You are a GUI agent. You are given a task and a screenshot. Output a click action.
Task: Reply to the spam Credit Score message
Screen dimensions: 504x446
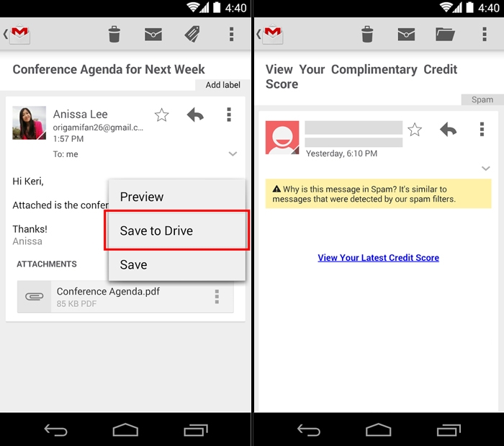coord(448,130)
